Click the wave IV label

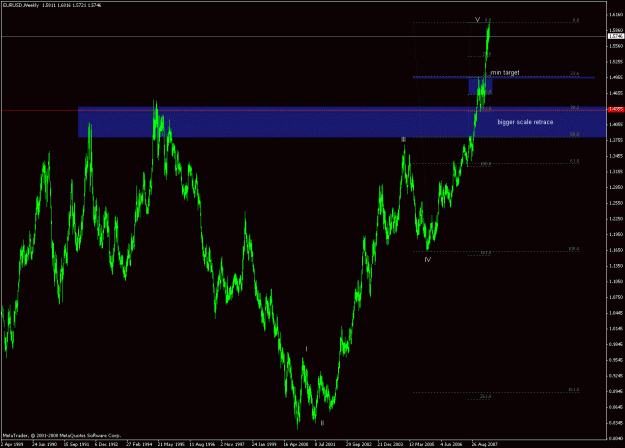(428, 259)
